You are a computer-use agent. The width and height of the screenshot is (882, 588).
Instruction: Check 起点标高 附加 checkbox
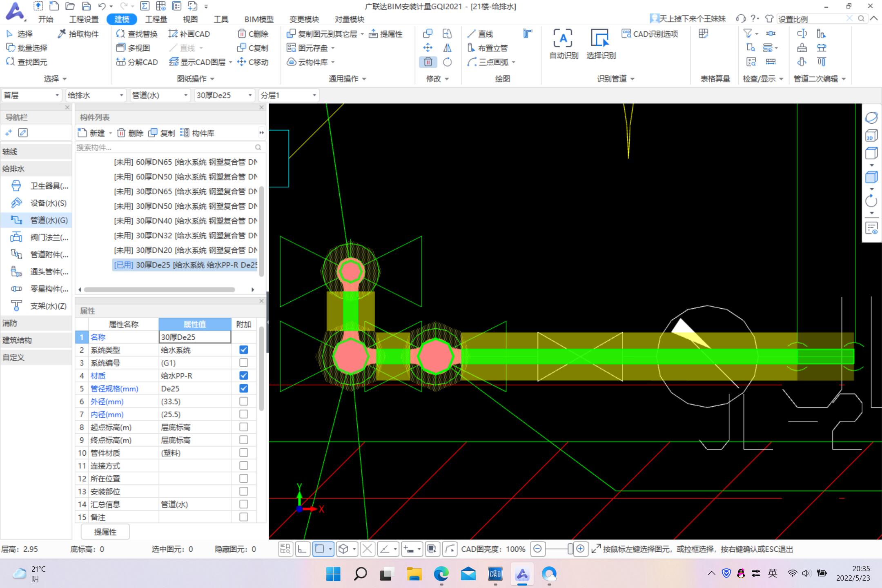pyautogui.click(x=244, y=427)
